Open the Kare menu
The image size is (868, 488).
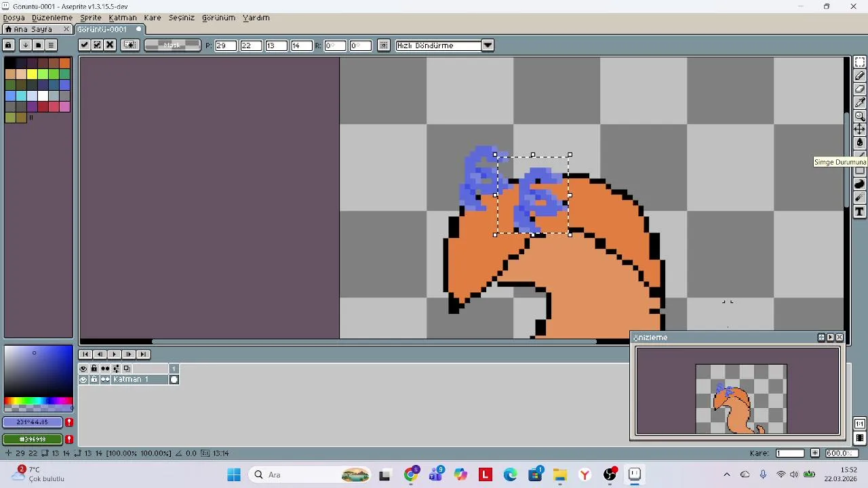153,18
